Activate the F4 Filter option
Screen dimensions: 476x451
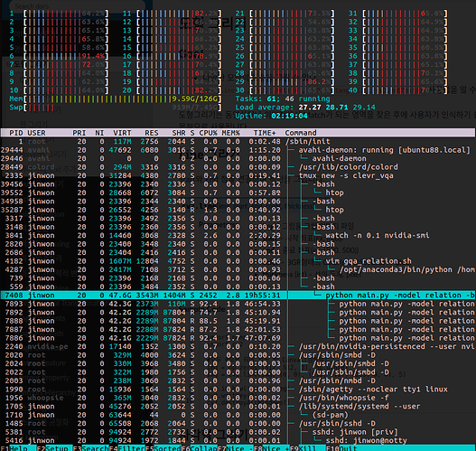click(x=126, y=448)
